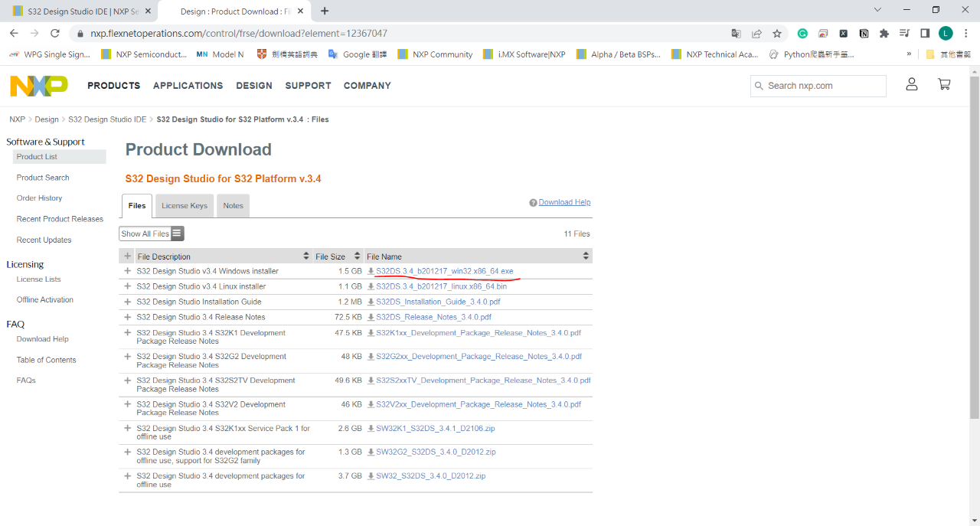Screen dimensions: 980x526
Task: Open the NXP shopping cart
Action: (944, 85)
